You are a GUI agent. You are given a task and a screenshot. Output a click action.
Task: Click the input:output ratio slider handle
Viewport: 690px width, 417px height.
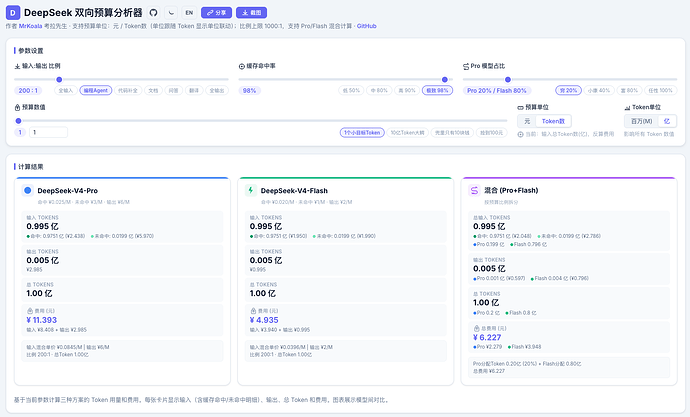pos(59,80)
